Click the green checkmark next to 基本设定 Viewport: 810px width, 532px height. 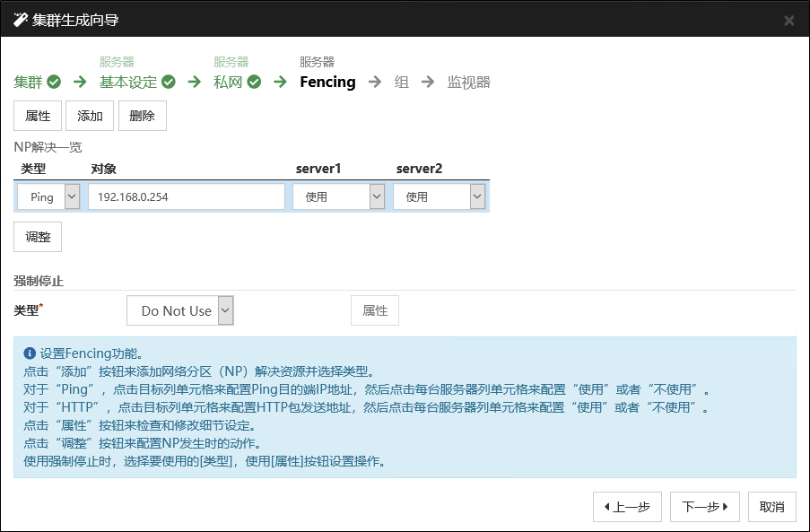pyautogui.click(x=169, y=83)
